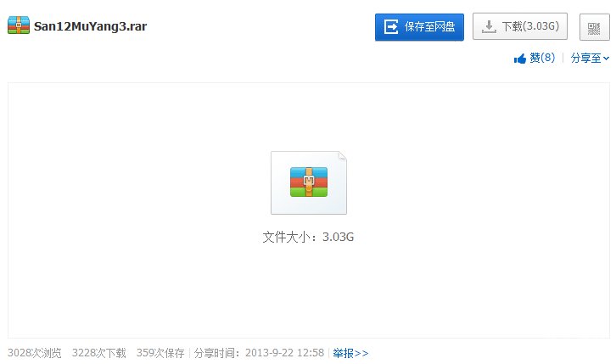Open the 举报>> report link
The width and height of the screenshot is (616, 364).
[350, 353]
